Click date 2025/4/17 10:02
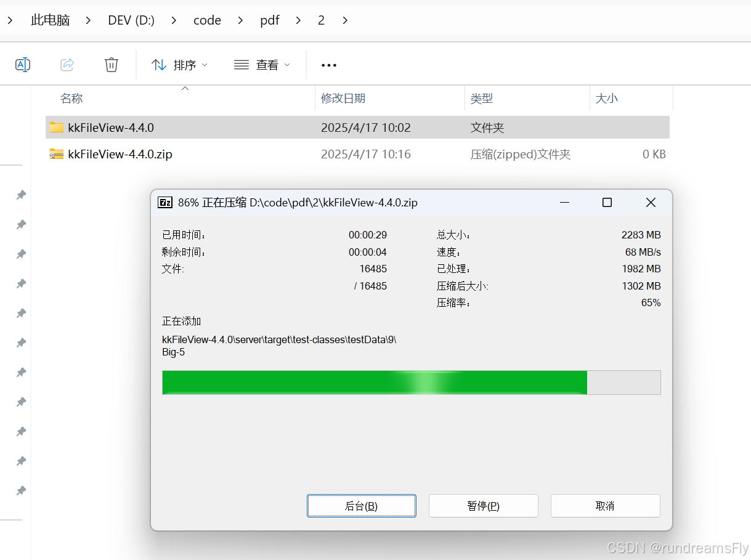Screen dimensions: 751x560 click(x=366, y=128)
